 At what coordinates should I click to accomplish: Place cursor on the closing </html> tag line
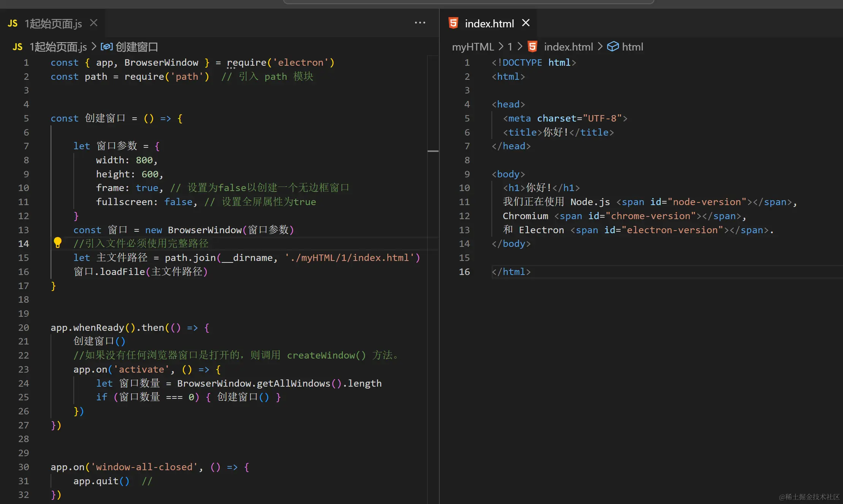click(x=511, y=272)
